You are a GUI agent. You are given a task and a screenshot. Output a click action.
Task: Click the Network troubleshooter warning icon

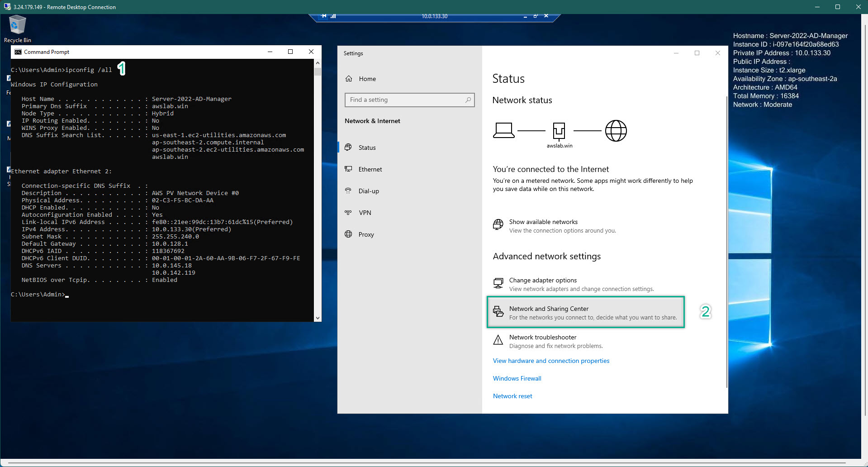pos(498,340)
